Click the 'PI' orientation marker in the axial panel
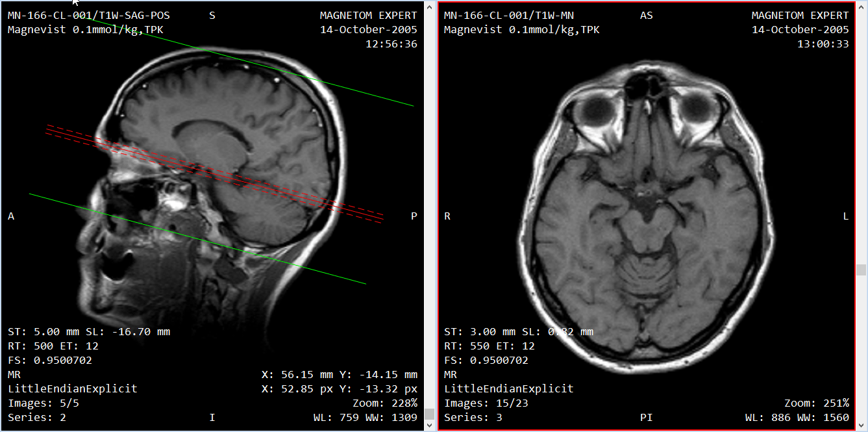This screenshot has height=432, width=868. point(646,417)
